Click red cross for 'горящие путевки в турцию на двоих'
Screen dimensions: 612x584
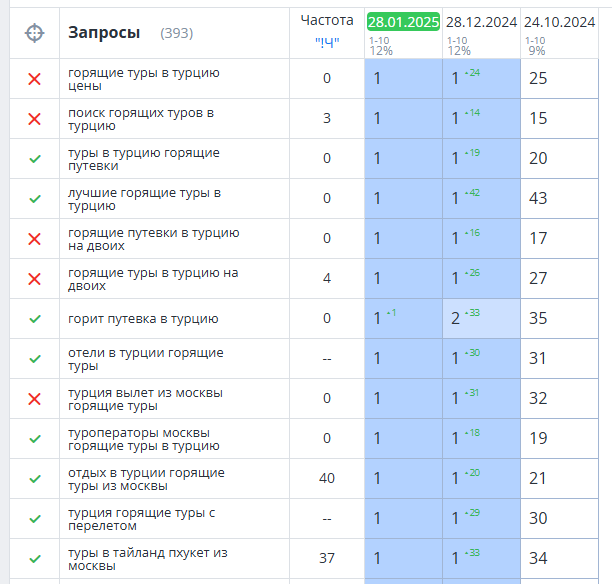[34, 239]
